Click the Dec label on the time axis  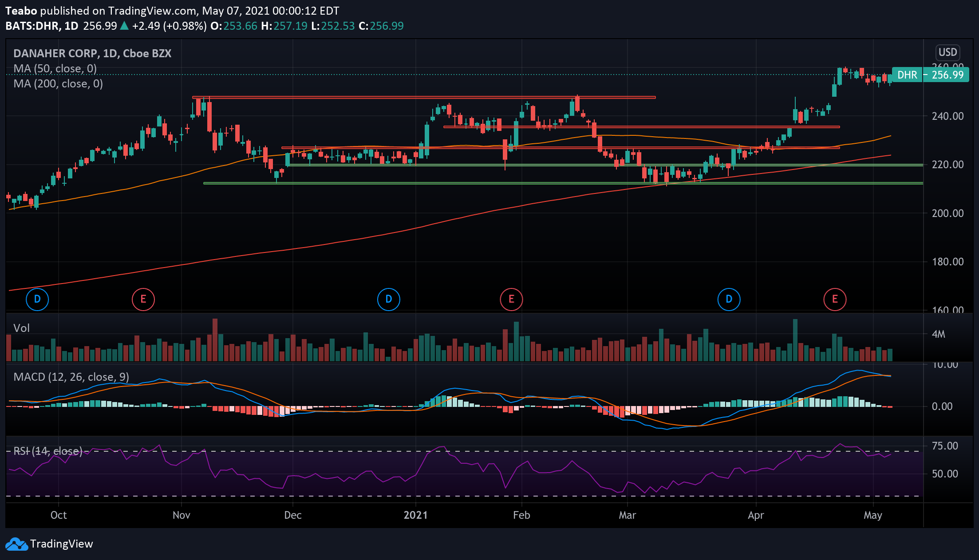[x=293, y=515]
